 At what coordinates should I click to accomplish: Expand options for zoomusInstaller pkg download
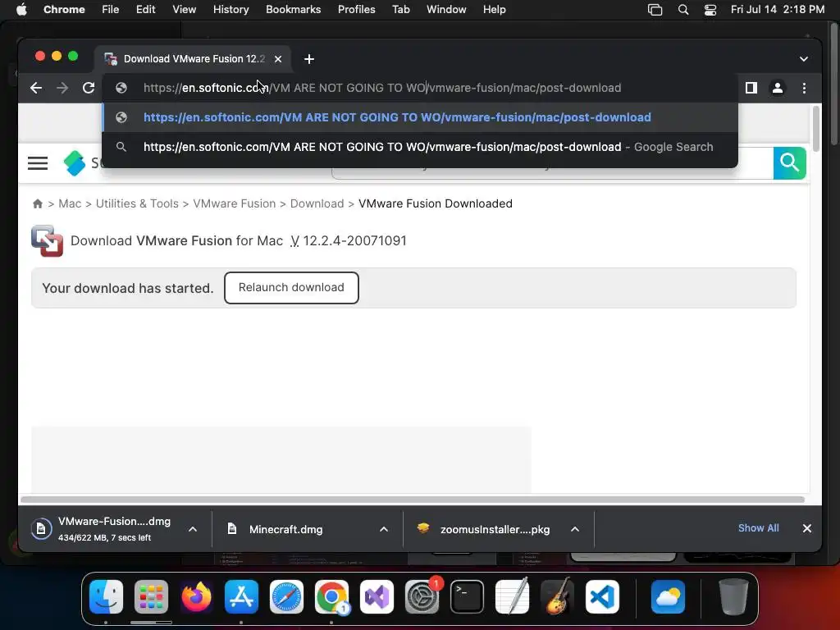(575, 529)
